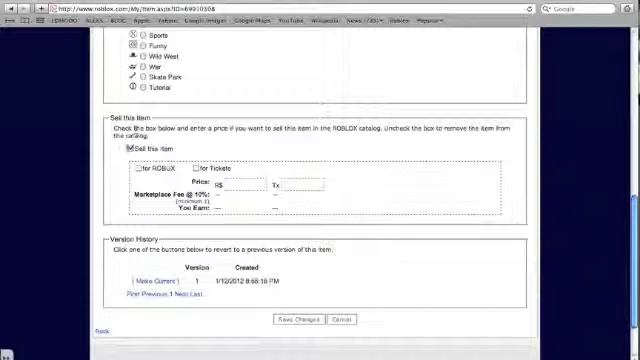The width and height of the screenshot is (640, 360).
Task: Click the War genre icon
Action: [x=133, y=66]
